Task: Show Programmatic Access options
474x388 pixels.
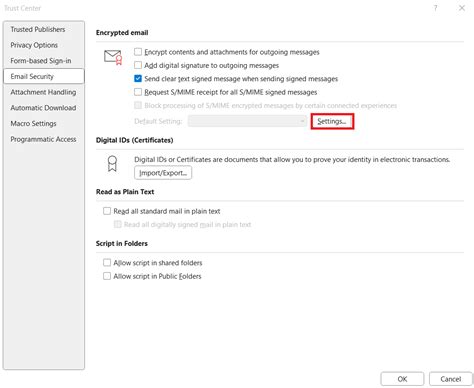Action: 43,139
